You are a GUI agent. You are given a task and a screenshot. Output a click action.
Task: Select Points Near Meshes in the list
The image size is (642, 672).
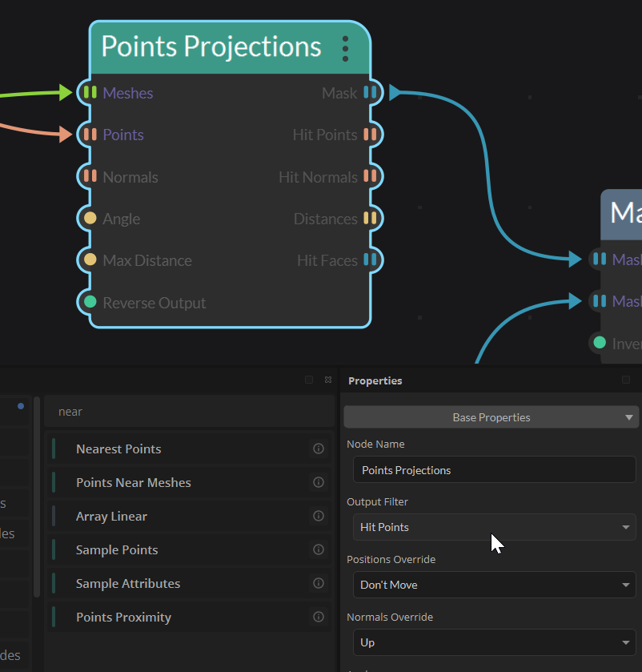(x=189, y=482)
